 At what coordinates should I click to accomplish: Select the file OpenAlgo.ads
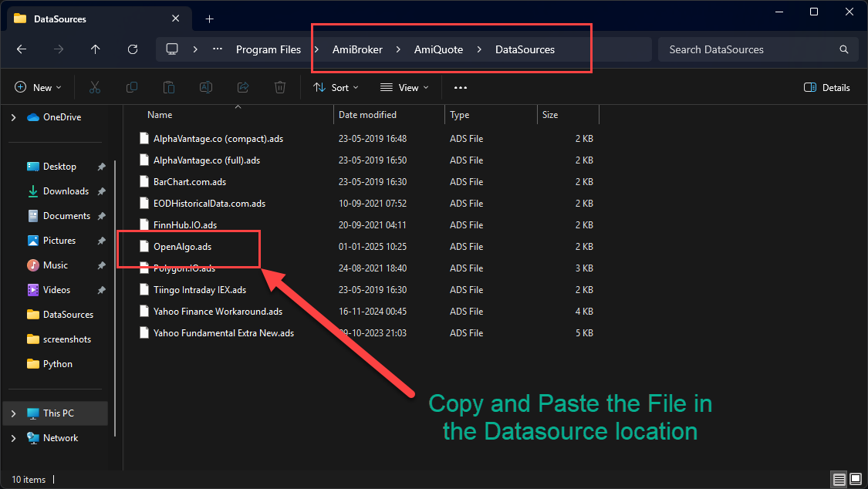click(x=182, y=247)
